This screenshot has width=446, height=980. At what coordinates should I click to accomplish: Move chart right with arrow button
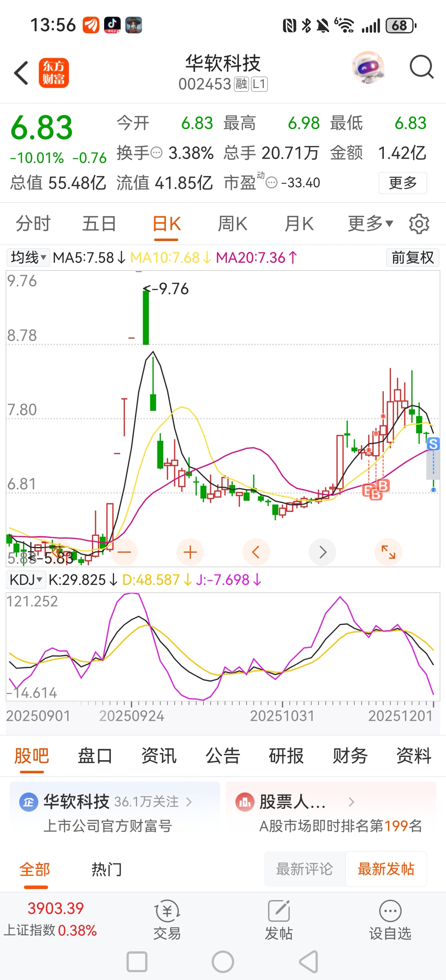click(322, 552)
